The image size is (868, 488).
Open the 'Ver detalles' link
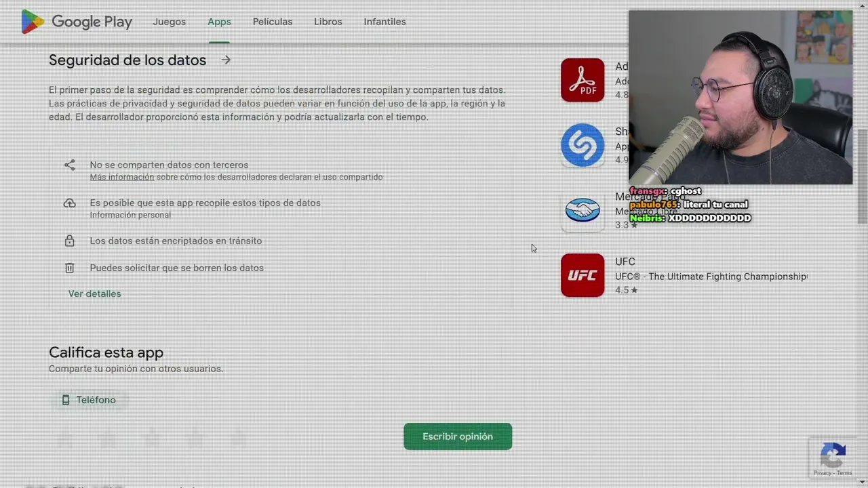click(x=95, y=293)
